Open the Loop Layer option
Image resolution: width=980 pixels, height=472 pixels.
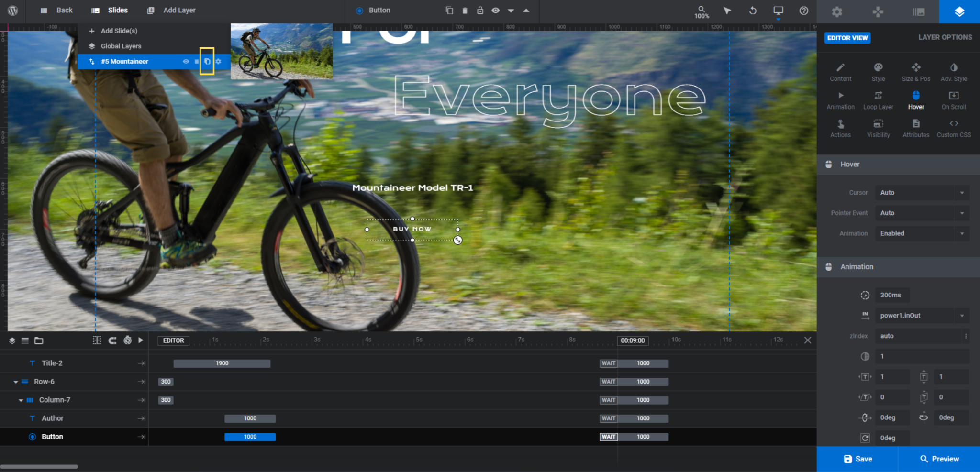(878, 100)
